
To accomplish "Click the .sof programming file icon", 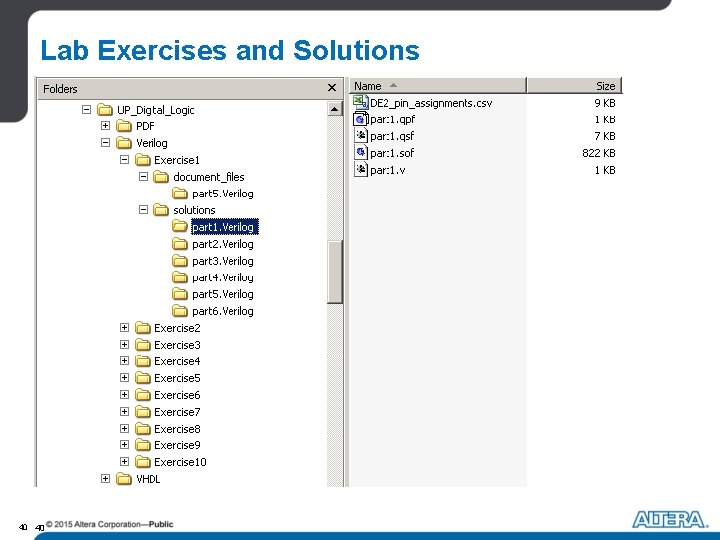I will point(361,152).
